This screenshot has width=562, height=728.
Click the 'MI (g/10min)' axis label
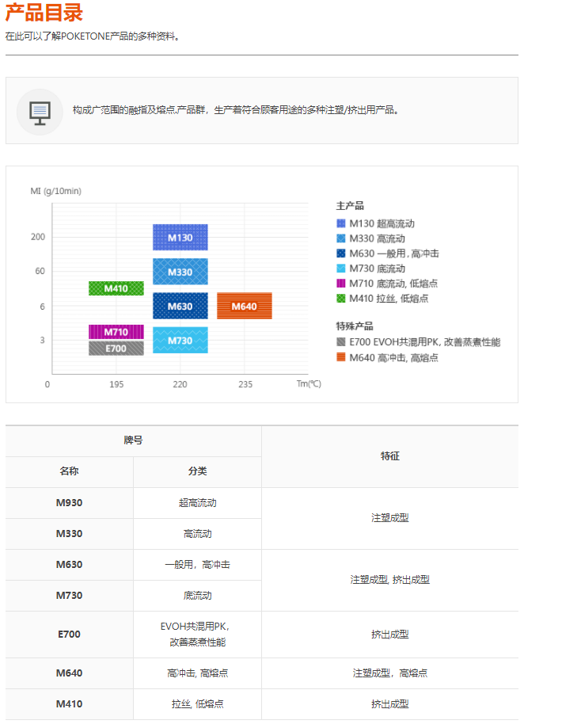pos(55,191)
